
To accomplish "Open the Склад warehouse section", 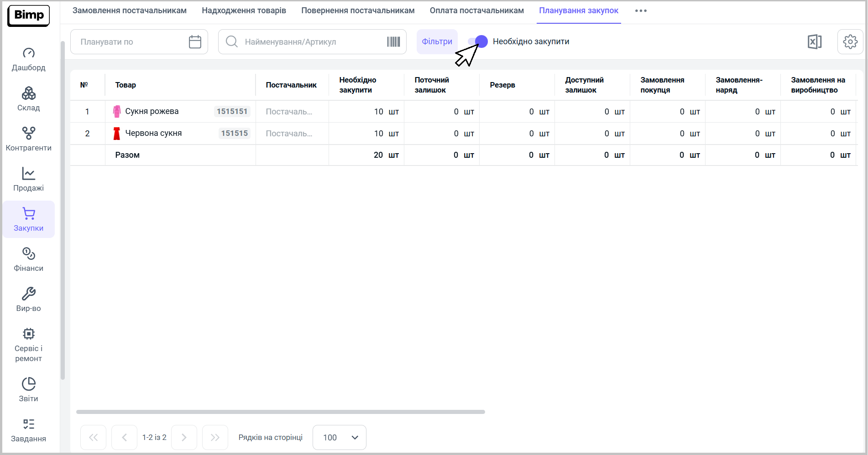I will pyautogui.click(x=28, y=99).
